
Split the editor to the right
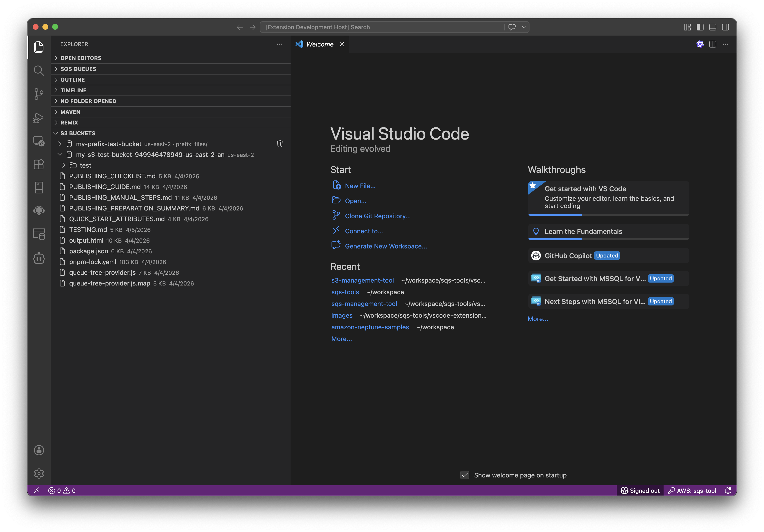click(713, 44)
